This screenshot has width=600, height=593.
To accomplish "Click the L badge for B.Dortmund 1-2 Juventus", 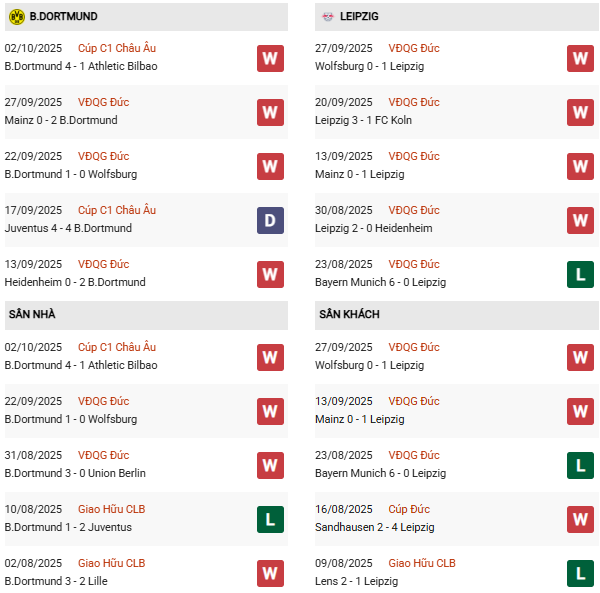I will coord(270,519).
